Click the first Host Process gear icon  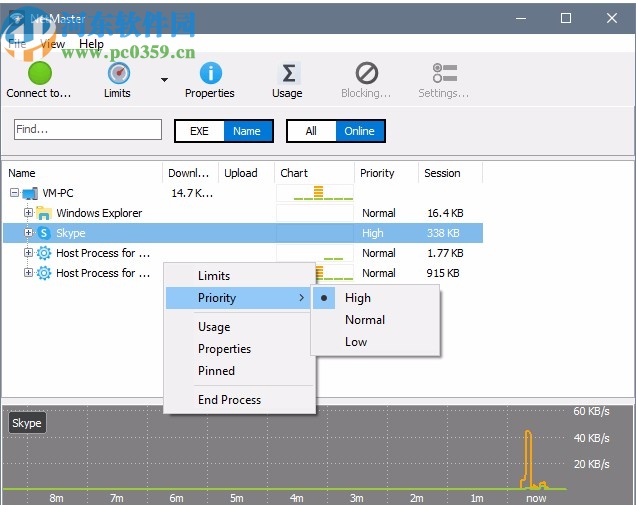(44, 253)
